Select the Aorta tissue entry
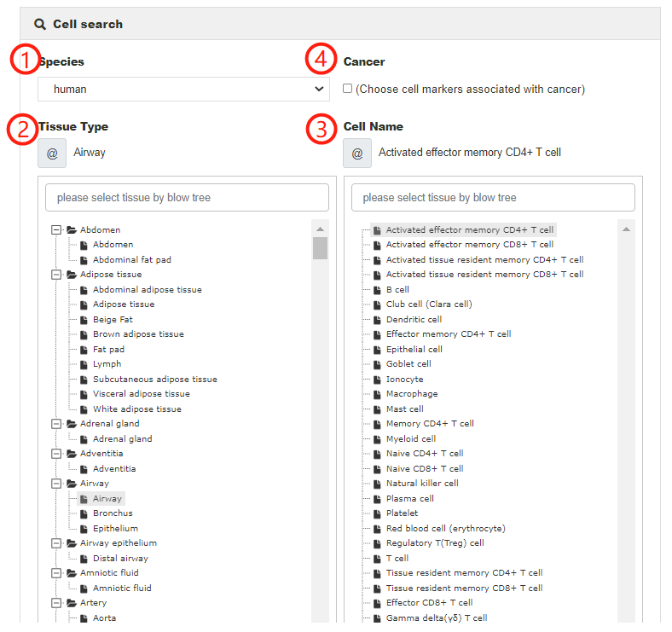This screenshot has width=672, height=632. click(x=104, y=618)
